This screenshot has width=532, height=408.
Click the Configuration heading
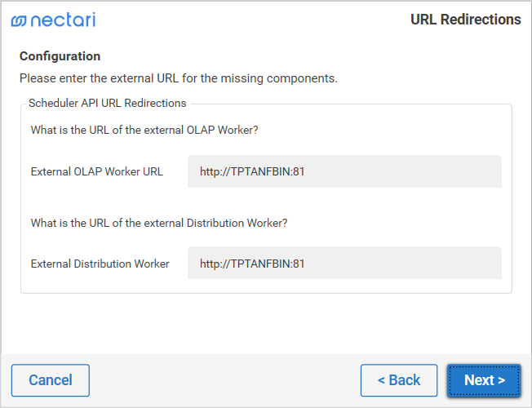click(x=60, y=56)
